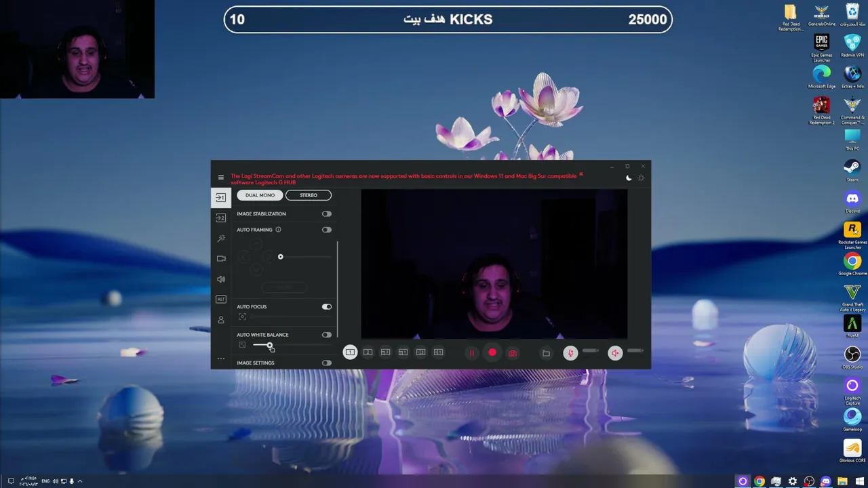
Task: Open the notification center icon in taskbar
Action: pos(11,481)
